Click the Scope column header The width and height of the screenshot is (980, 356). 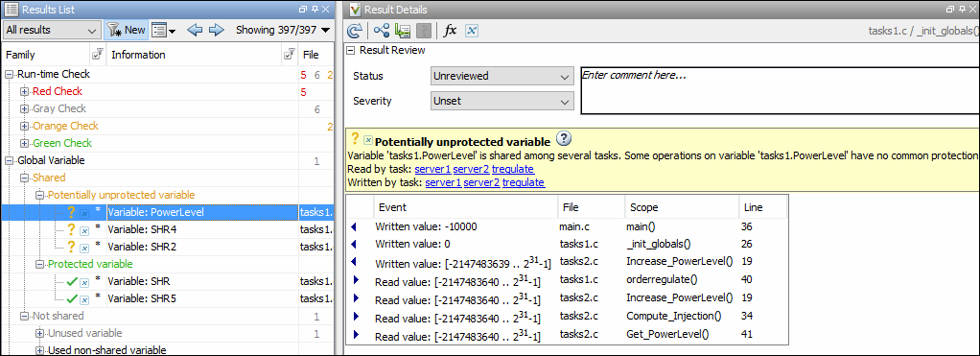click(681, 207)
